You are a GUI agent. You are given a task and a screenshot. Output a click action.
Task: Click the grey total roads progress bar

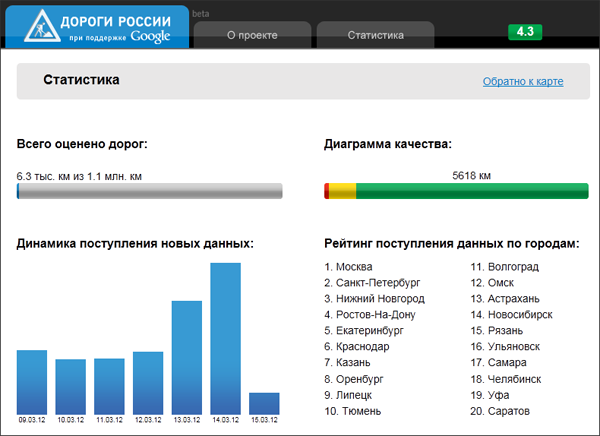(x=150, y=191)
